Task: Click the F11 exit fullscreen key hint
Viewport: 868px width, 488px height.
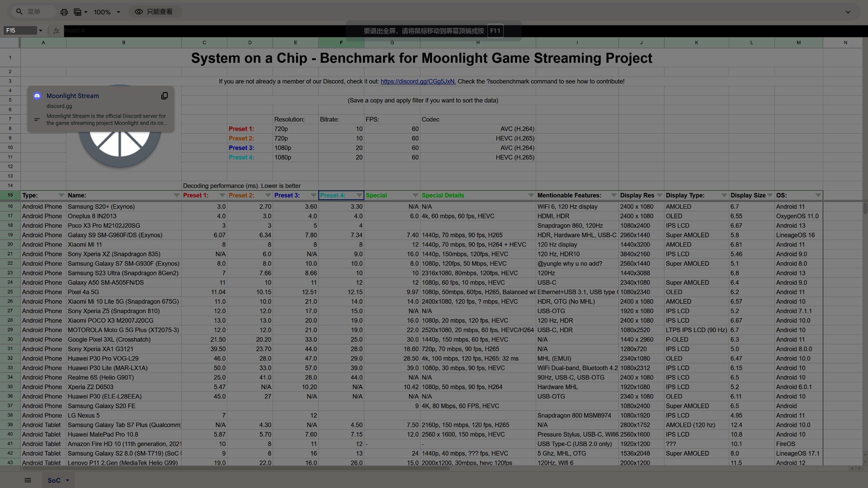Action: point(495,31)
